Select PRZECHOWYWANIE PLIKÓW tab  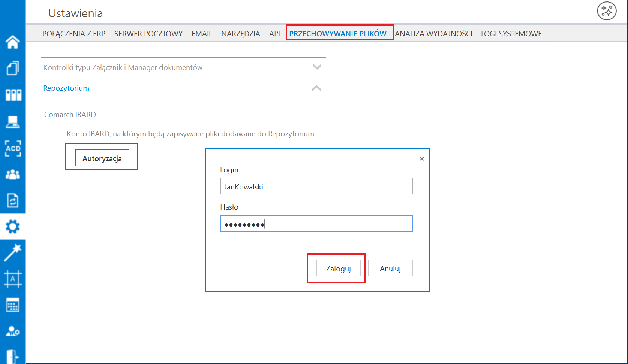338,34
